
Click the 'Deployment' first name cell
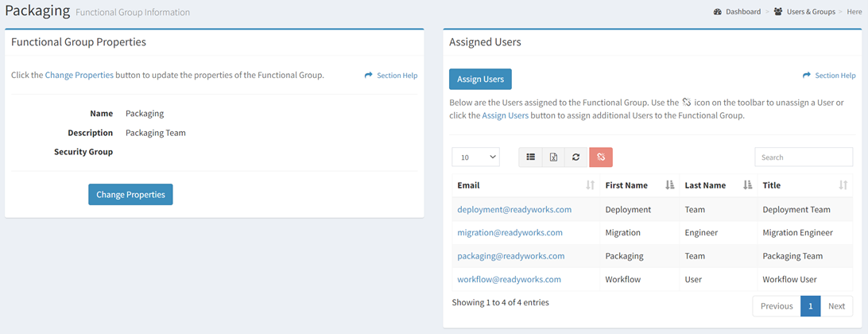click(639, 210)
